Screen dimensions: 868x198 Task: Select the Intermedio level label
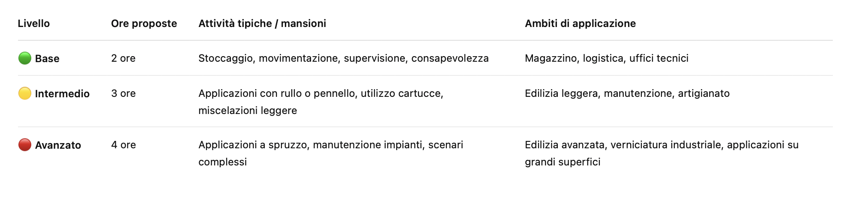coord(62,94)
